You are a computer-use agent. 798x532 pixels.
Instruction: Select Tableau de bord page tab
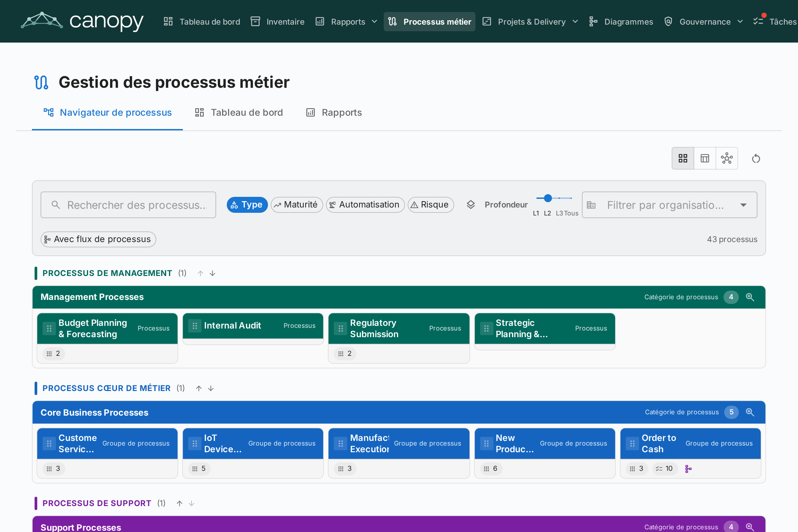pos(238,112)
